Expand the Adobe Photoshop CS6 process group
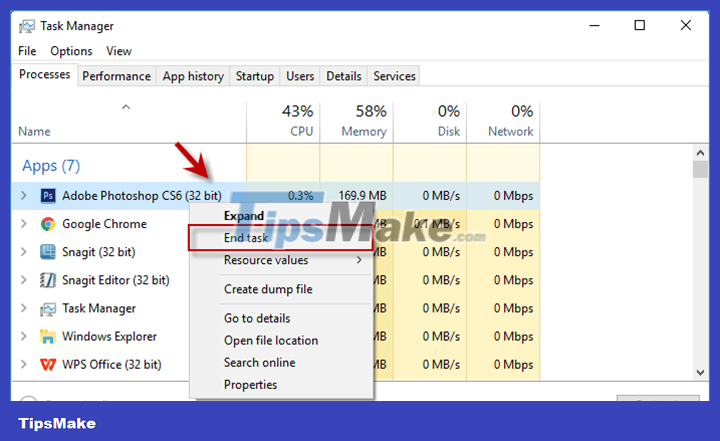This screenshot has width=720, height=441. pos(24,196)
